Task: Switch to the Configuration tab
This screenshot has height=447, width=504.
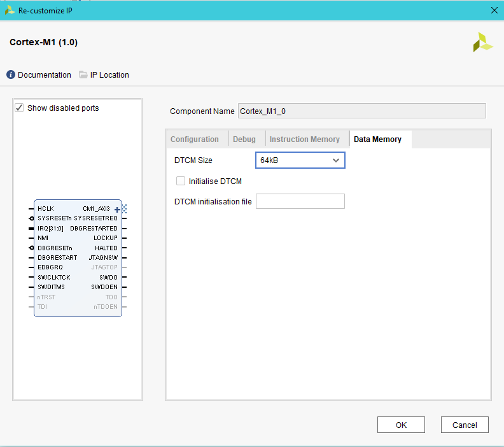Action: 195,139
